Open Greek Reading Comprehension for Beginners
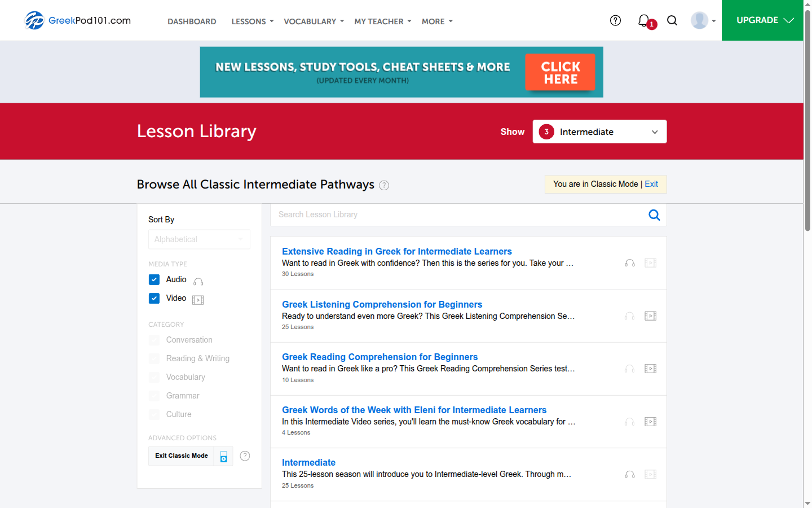 pyautogui.click(x=380, y=357)
